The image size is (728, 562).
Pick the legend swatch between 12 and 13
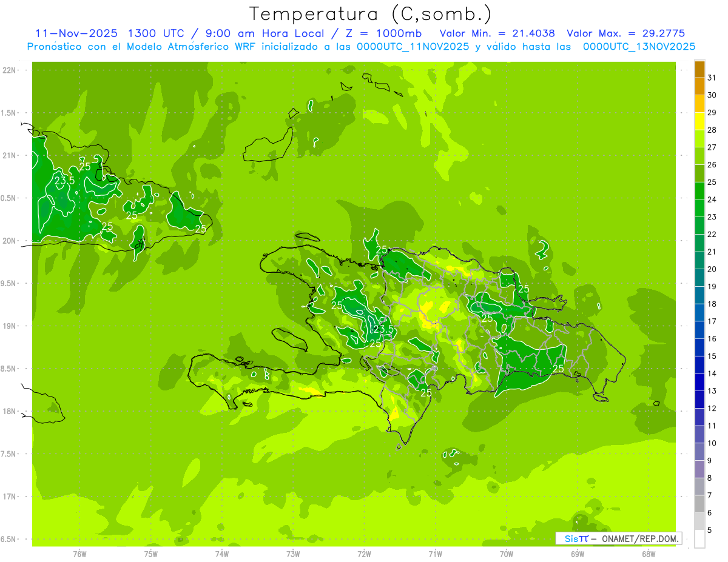[699, 400]
